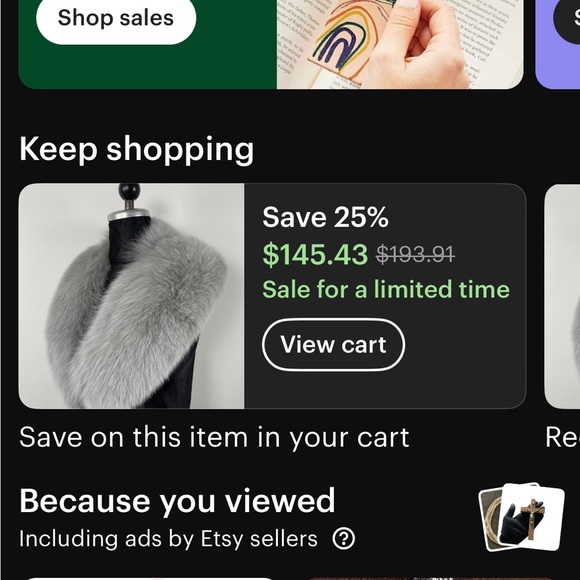Click the question mark ads info icon

344,539
